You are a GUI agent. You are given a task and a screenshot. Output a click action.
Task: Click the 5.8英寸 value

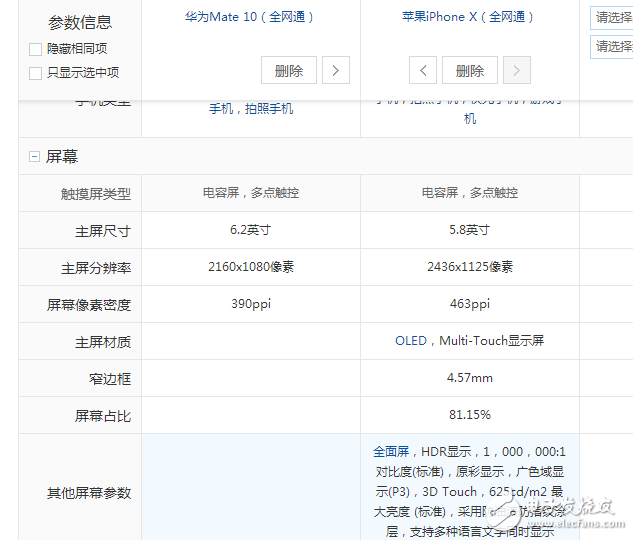[470, 230]
